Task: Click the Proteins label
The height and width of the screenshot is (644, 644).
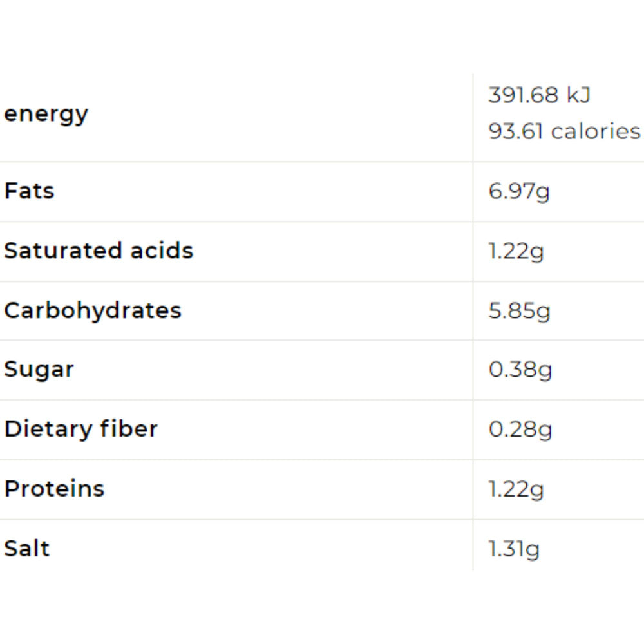Action: coord(54,489)
